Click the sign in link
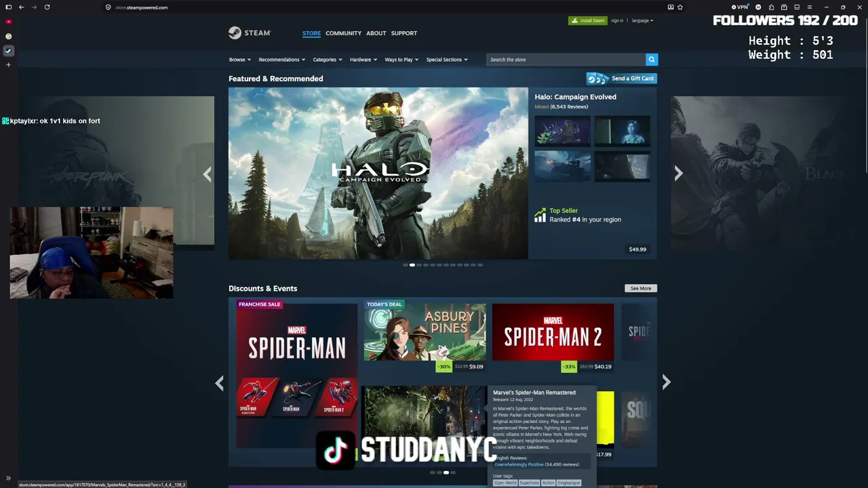 click(617, 20)
